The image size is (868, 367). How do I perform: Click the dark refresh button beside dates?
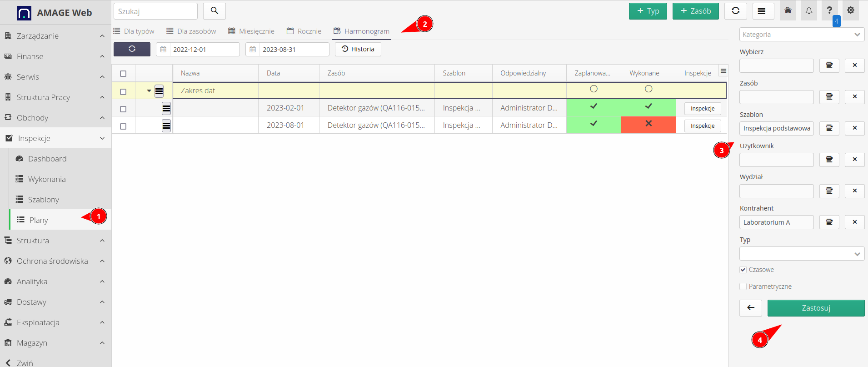click(x=132, y=49)
